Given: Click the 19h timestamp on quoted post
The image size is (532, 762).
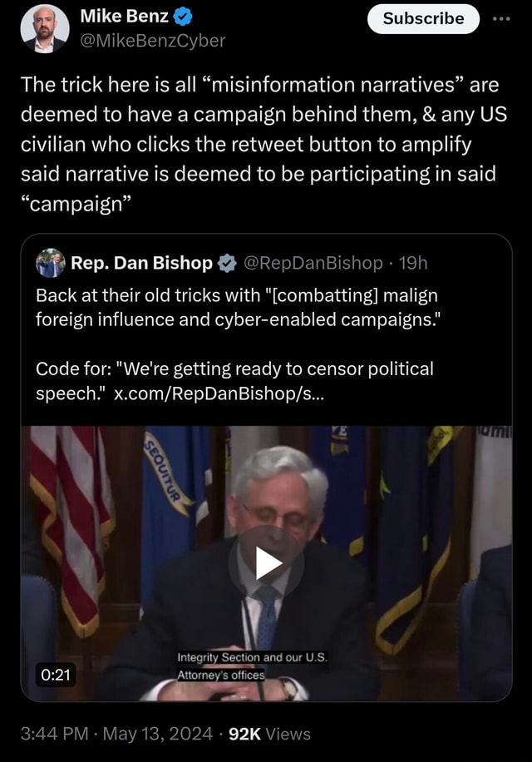Looking at the screenshot, I should pyautogui.click(x=413, y=264).
